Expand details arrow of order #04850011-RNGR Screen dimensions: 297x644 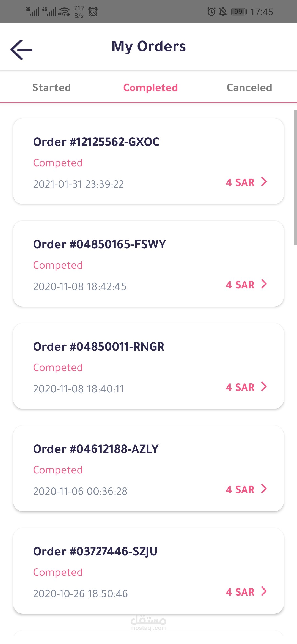tap(264, 386)
